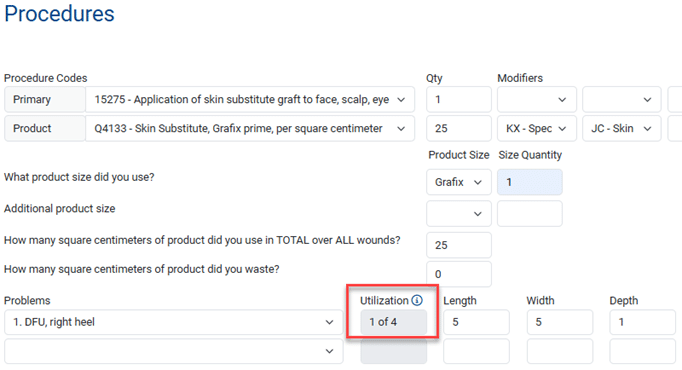Click the Width field for right heel

click(560, 322)
